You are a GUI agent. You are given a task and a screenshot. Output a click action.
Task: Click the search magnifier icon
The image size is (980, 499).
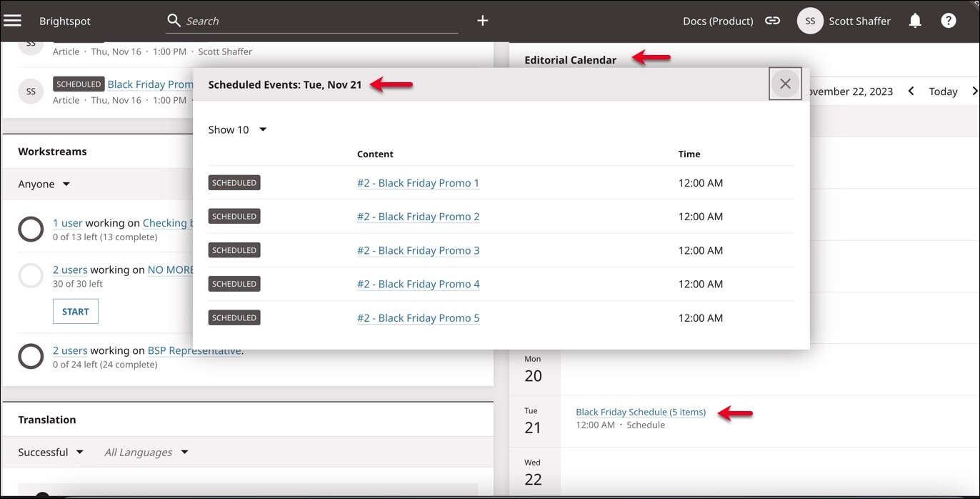[x=173, y=20]
